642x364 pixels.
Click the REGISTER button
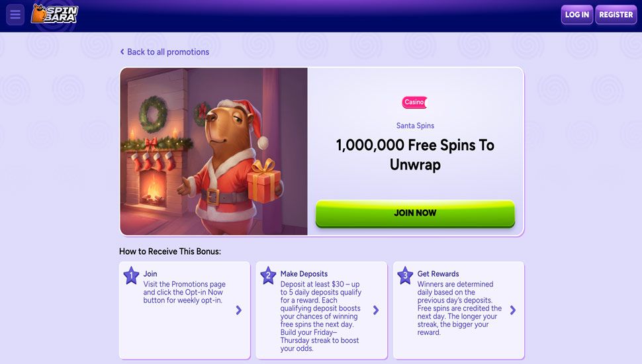point(616,15)
